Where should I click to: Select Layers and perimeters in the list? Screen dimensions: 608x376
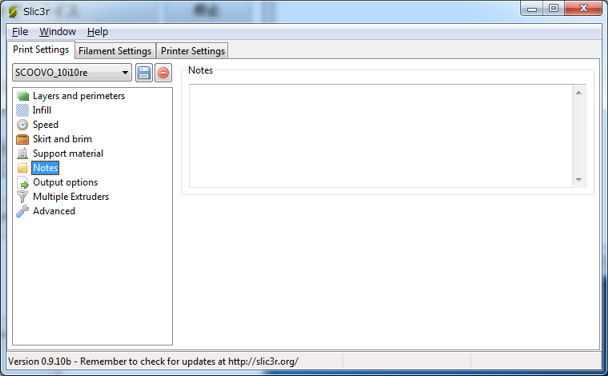(79, 96)
